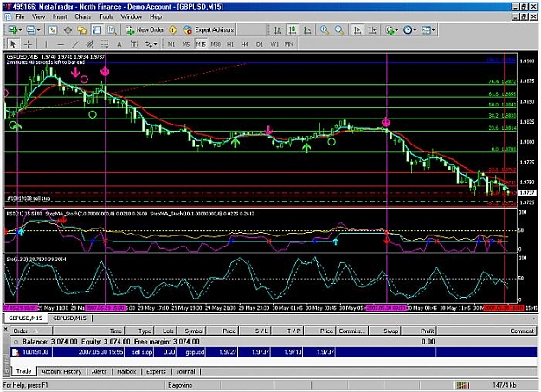Switch to the Alerts tab
This screenshot has width=541, height=392.
[99, 371]
